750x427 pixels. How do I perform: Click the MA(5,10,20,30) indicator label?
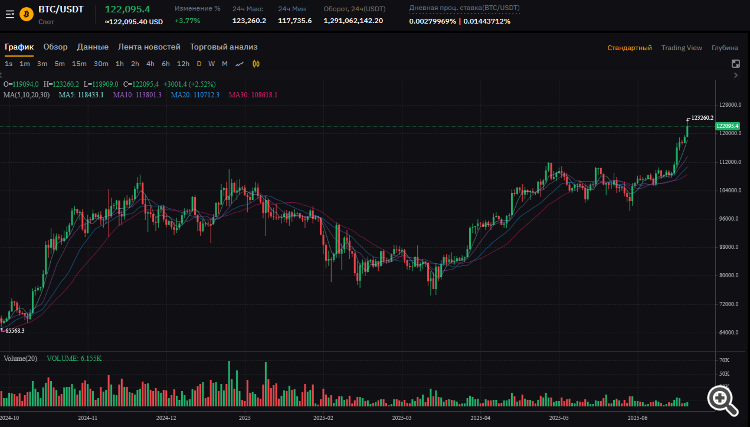[x=27, y=94]
